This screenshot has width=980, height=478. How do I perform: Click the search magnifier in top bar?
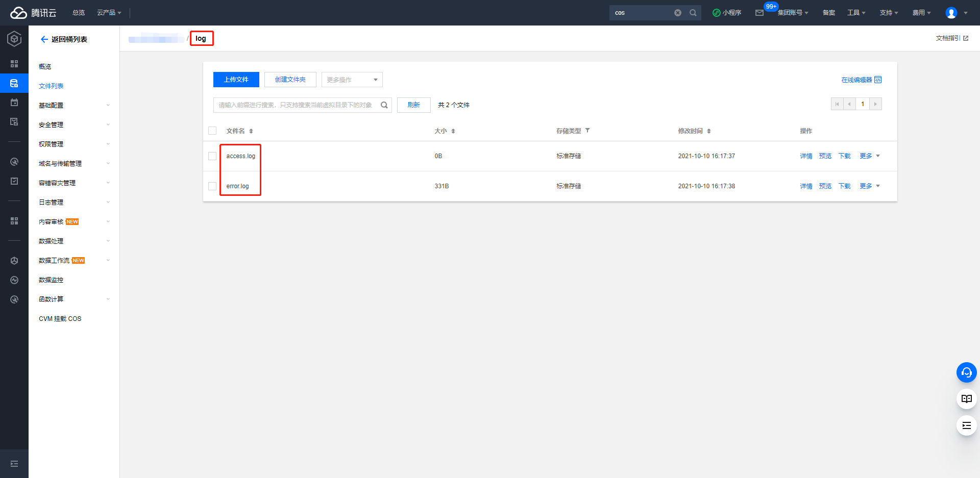(x=693, y=13)
